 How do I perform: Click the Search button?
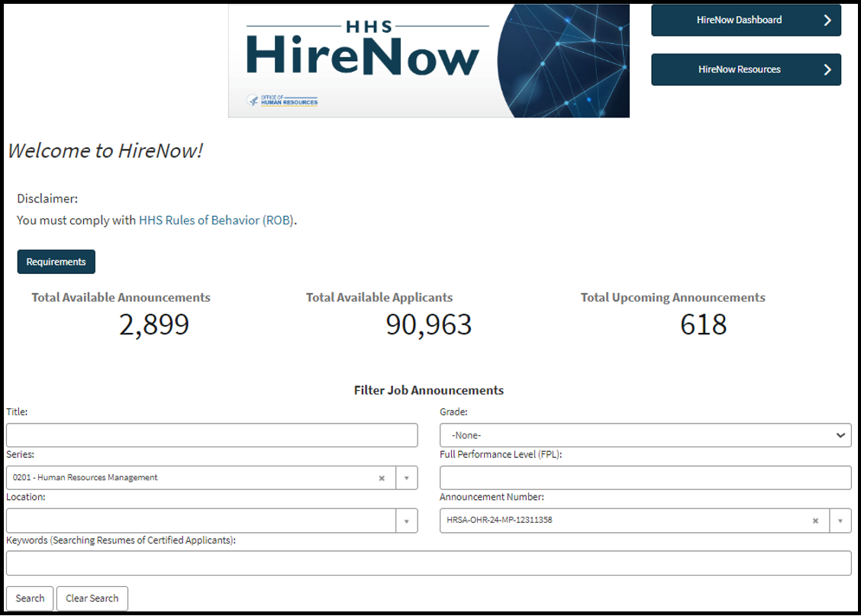[x=30, y=598]
